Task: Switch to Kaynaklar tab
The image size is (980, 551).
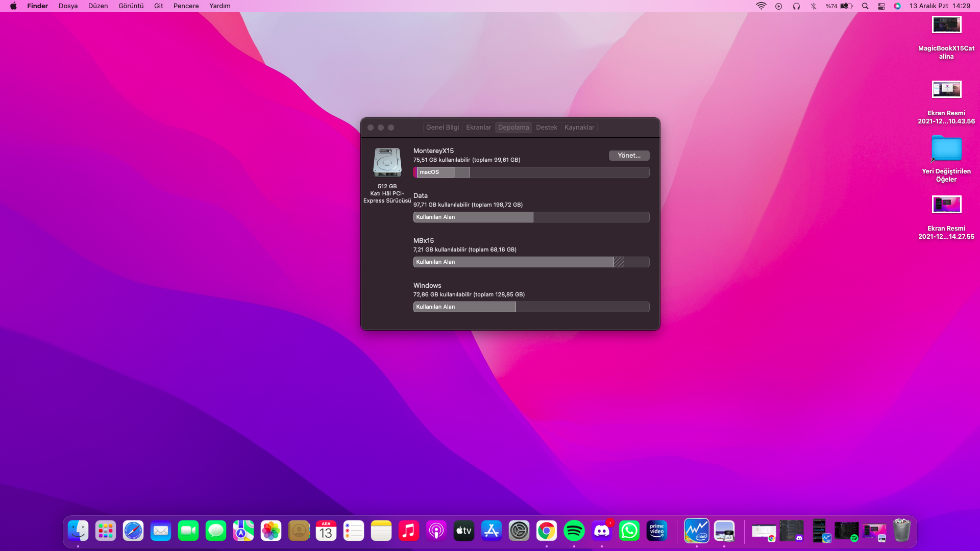Action: pyautogui.click(x=579, y=128)
